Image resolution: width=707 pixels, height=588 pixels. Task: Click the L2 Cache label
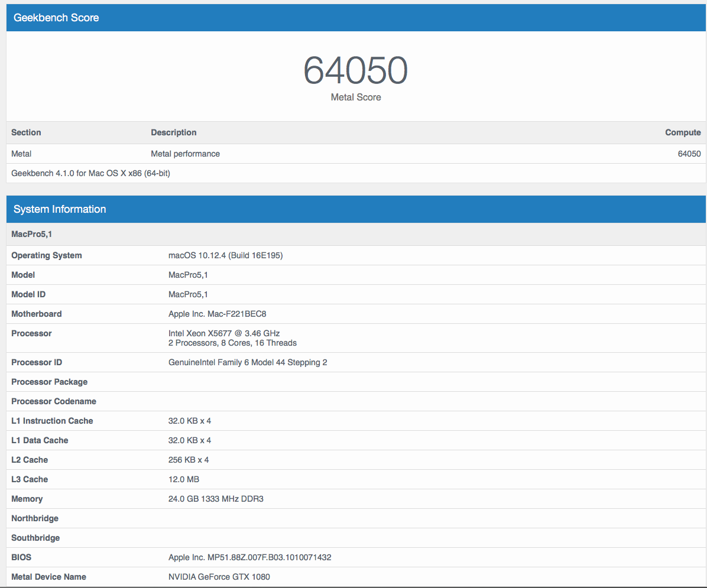30,460
